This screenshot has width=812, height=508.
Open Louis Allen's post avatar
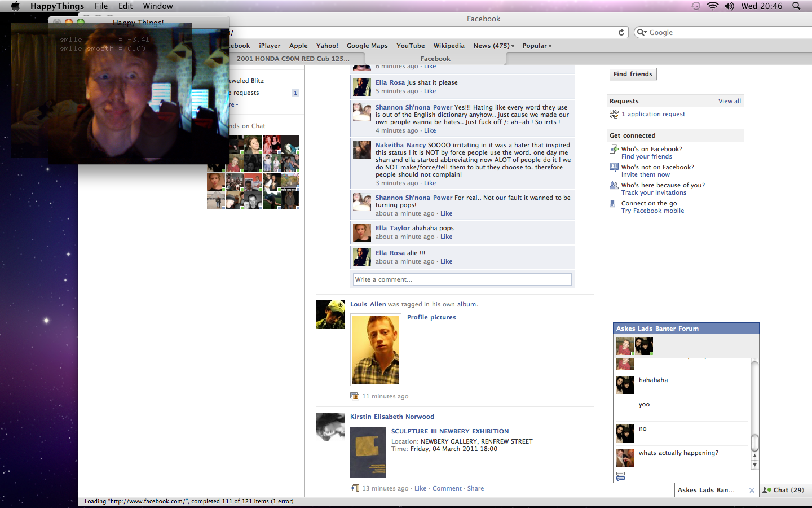(x=330, y=314)
